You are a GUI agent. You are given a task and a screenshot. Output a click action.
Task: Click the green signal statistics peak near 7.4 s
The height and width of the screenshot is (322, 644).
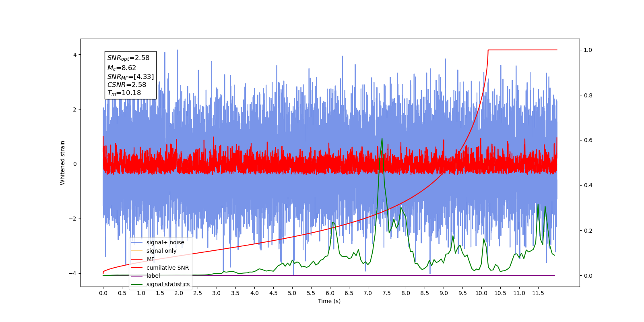coord(382,138)
